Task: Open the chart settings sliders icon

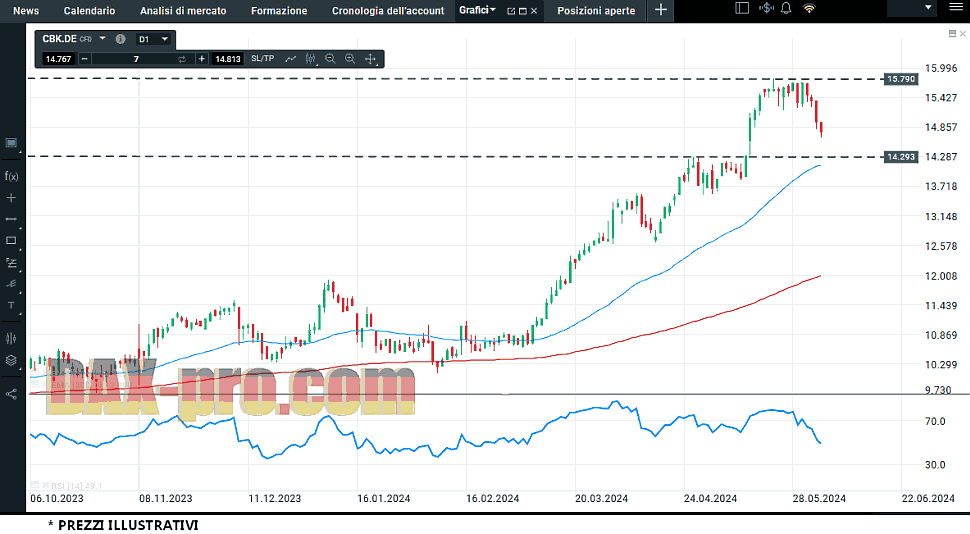Action: click(11, 338)
